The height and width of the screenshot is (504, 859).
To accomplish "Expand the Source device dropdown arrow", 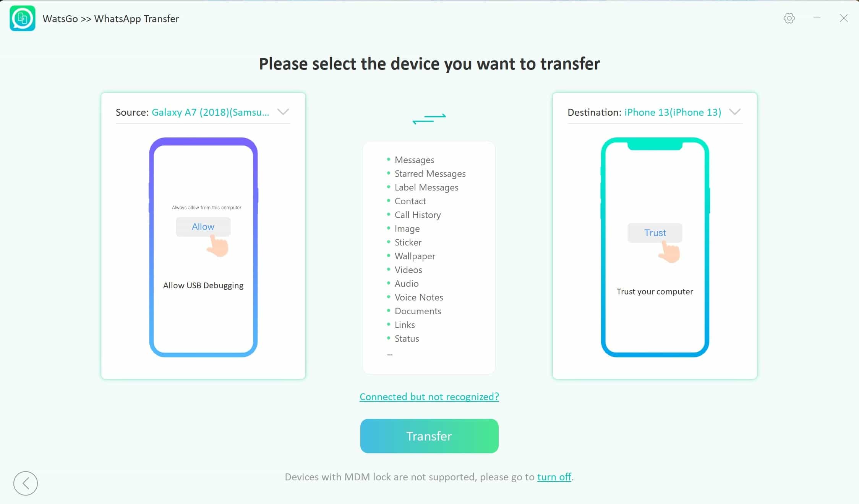I will [x=283, y=112].
